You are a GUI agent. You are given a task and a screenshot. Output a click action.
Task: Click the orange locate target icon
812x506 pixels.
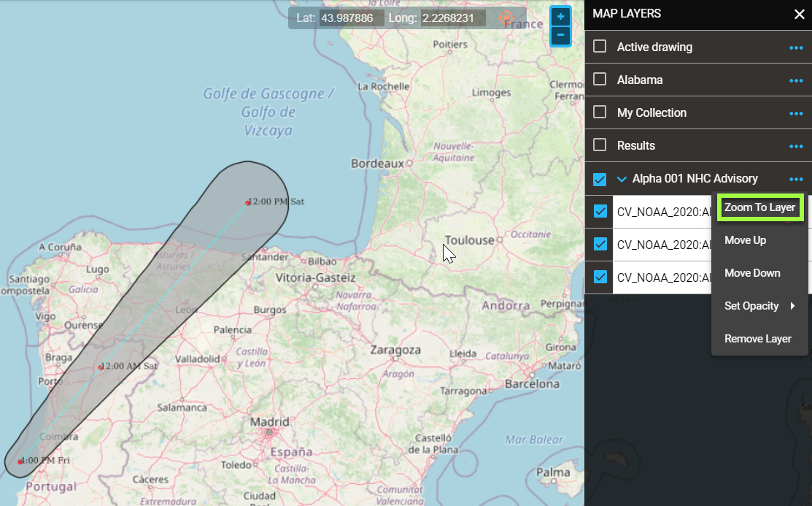[506, 18]
